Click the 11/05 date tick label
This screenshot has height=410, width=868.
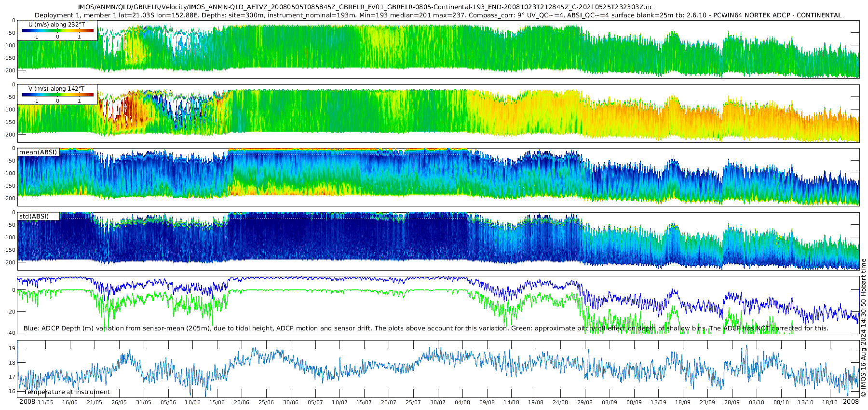[46, 402]
